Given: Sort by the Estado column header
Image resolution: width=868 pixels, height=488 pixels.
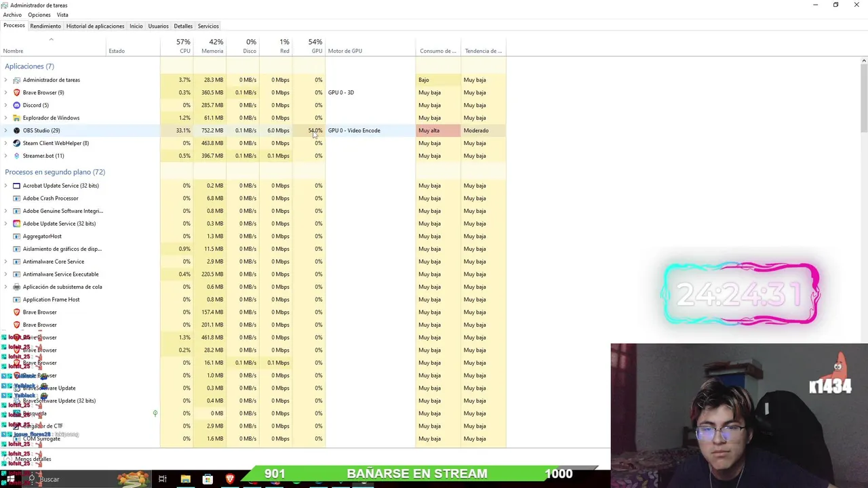Looking at the screenshot, I should point(133,46).
